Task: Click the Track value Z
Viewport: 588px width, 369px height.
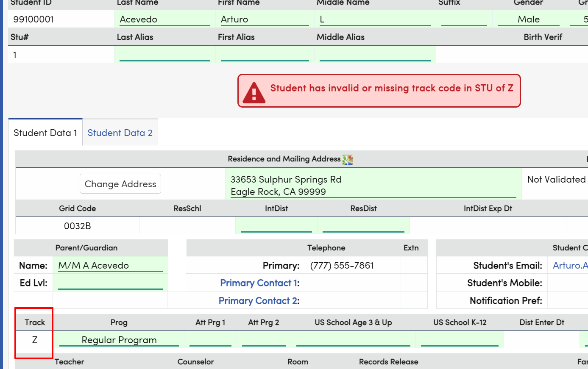Action: 35,340
